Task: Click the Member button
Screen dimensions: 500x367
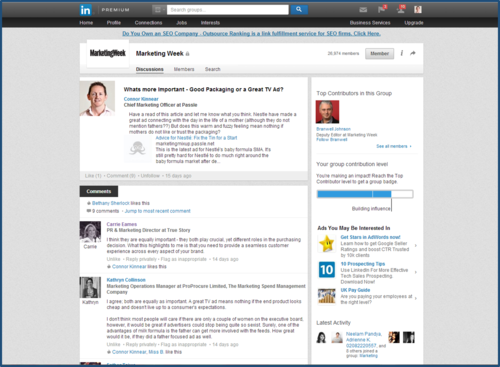Action: pyautogui.click(x=379, y=53)
